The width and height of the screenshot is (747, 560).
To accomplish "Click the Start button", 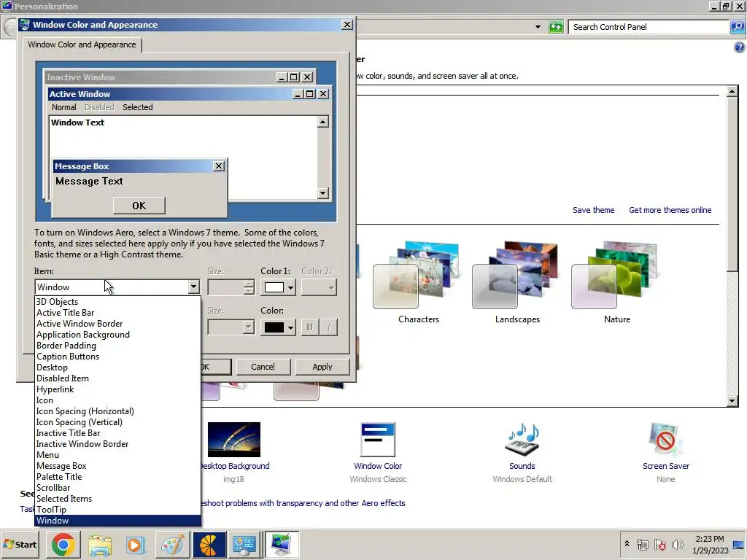I will [x=20, y=544].
